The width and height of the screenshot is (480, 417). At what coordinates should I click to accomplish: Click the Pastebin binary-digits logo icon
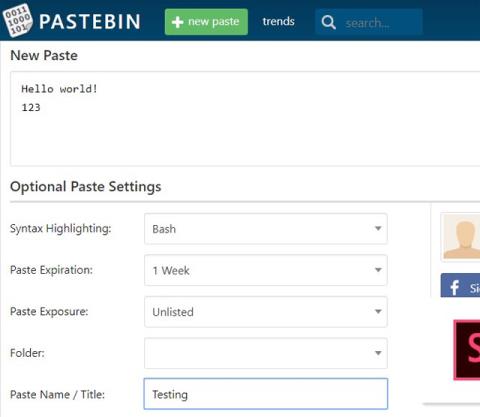click(x=18, y=20)
